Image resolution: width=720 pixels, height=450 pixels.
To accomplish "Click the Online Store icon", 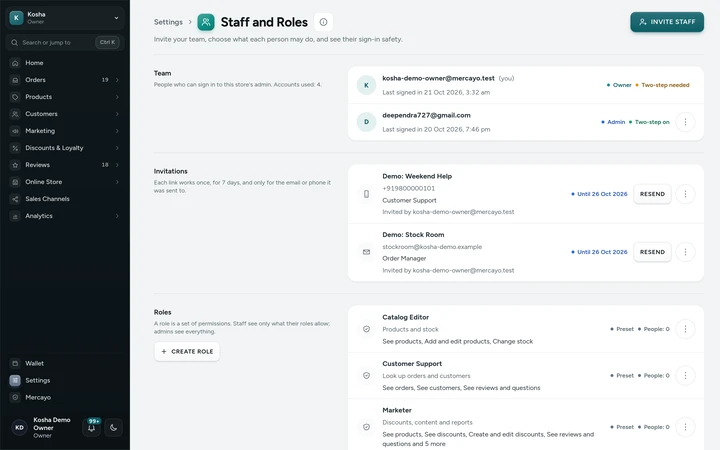I will click(x=15, y=182).
